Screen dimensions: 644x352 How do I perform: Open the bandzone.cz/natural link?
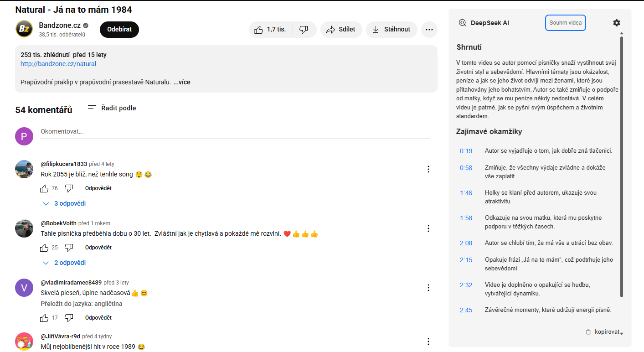click(58, 64)
